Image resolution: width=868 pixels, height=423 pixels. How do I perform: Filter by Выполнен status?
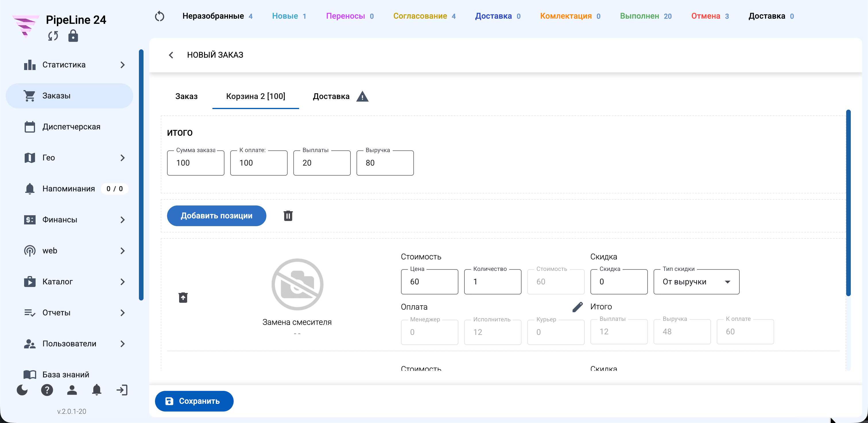[646, 16]
